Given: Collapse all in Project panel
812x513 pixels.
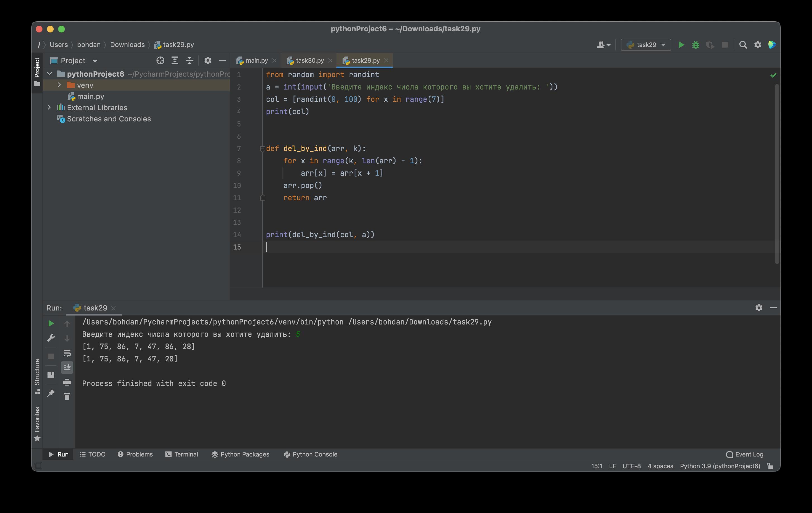Looking at the screenshot, I should [189, 61].
